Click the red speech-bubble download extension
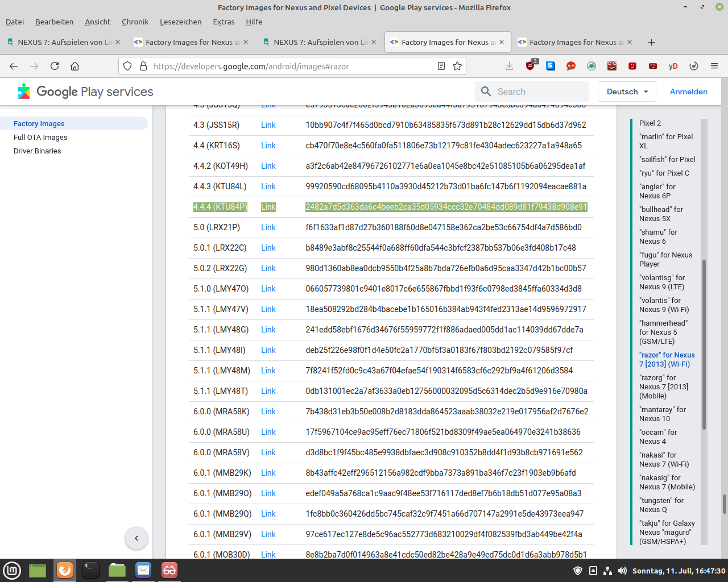 click(571, 66)
